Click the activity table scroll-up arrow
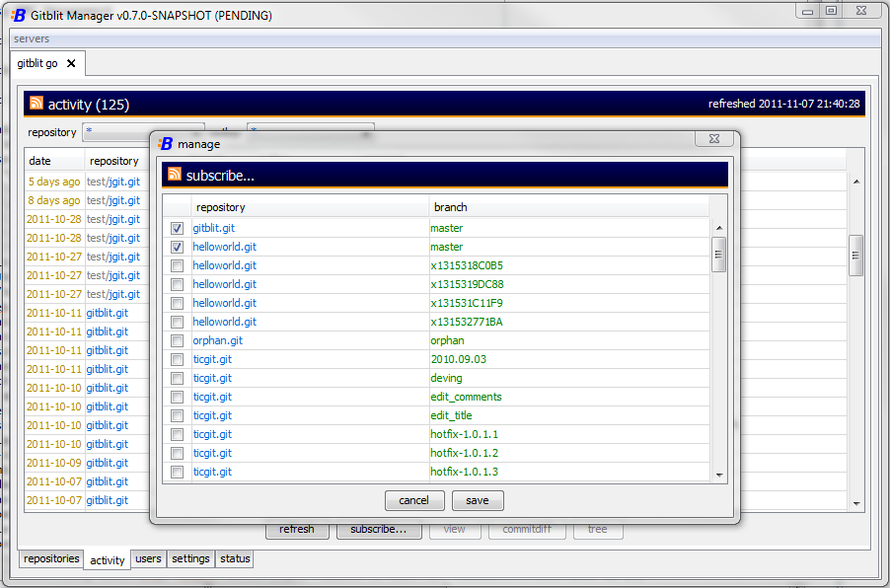 (x=855, y=182)
